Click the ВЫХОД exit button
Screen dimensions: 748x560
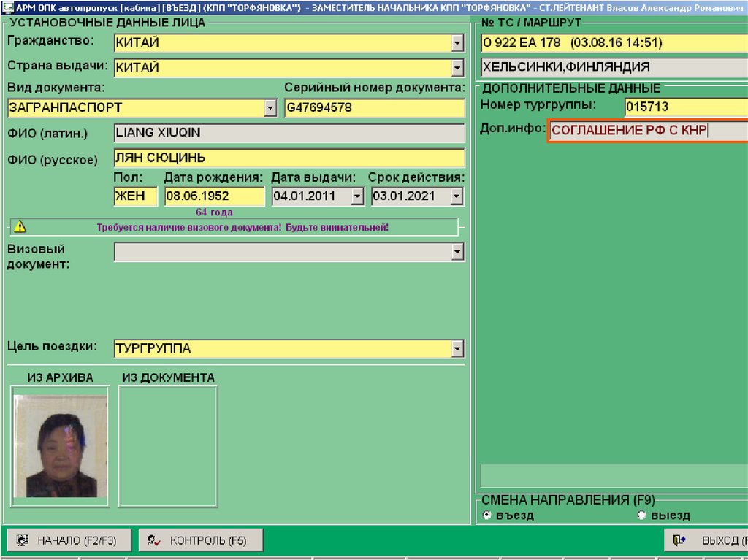[706, 540]
